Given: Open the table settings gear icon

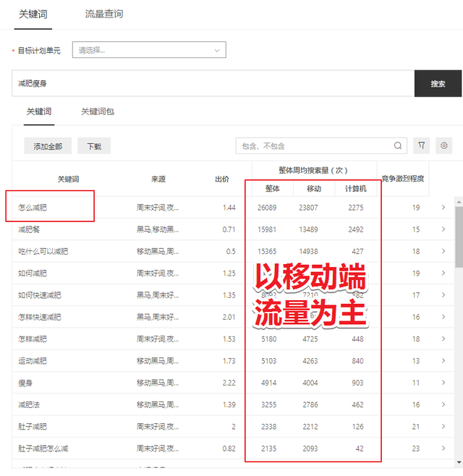Looking at the screenshot, I should [444, 146].
